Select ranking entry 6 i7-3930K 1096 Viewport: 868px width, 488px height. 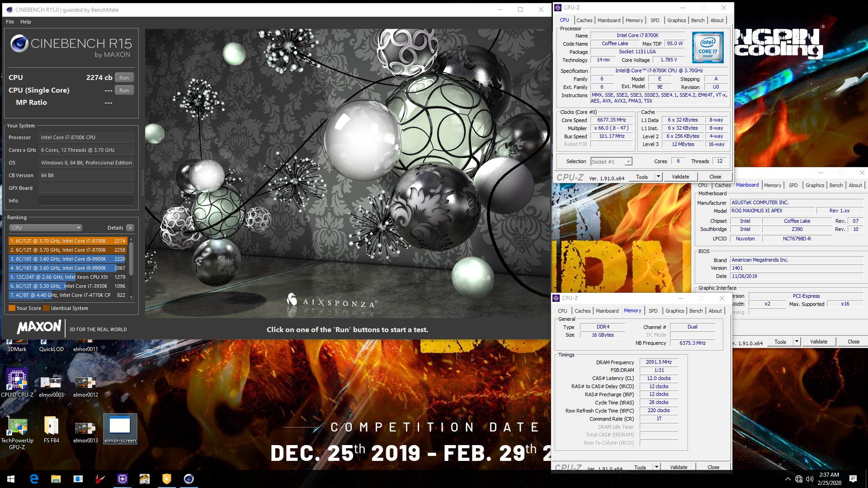pos(67,286)
